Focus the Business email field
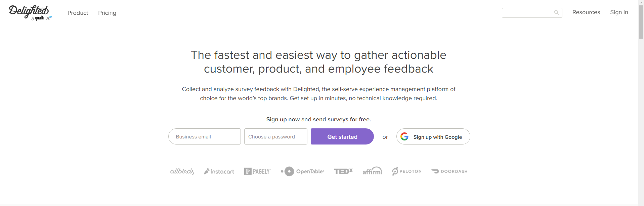The height and width of the screenshot is (206, 644). [x=205, y=136]
